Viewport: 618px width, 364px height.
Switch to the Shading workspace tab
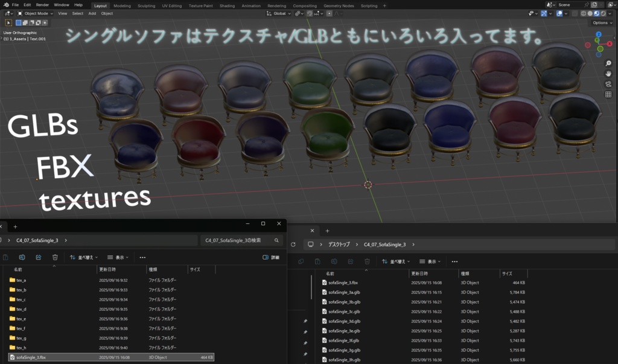[x=227, y=5]
